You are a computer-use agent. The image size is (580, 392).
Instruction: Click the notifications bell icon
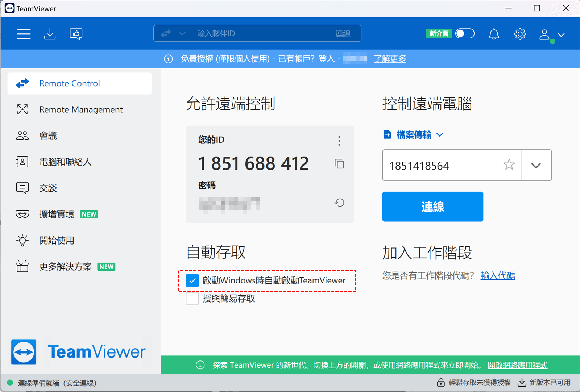pyautogui.click(x=494, y=34)
